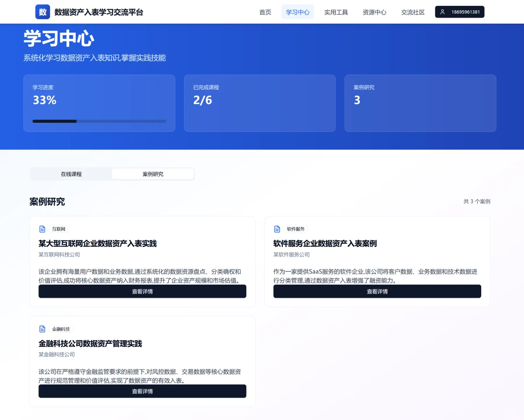
Task: Open 交流社区 from the navigation bar
Action: pos(412,12)
